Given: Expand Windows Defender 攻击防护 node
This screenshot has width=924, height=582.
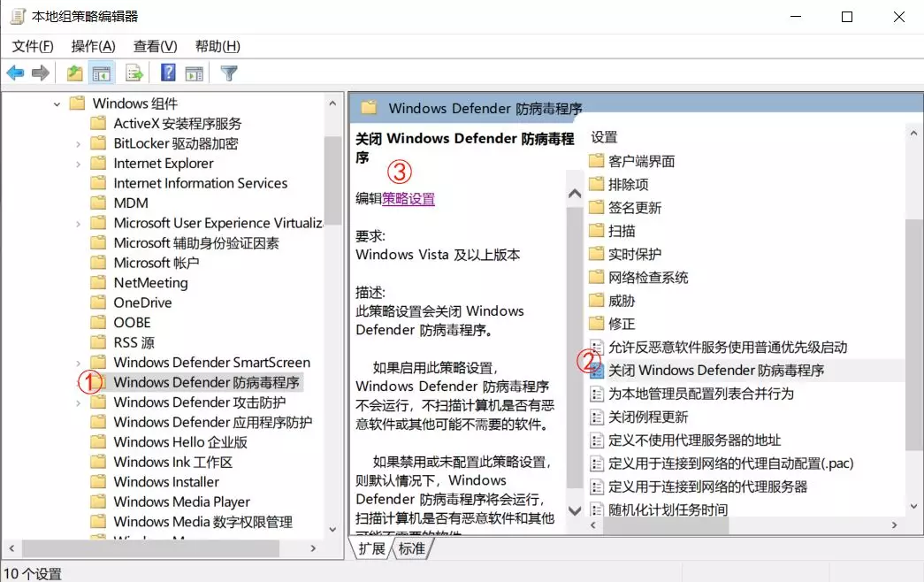Looking at the screenshot, I should 78,402.
